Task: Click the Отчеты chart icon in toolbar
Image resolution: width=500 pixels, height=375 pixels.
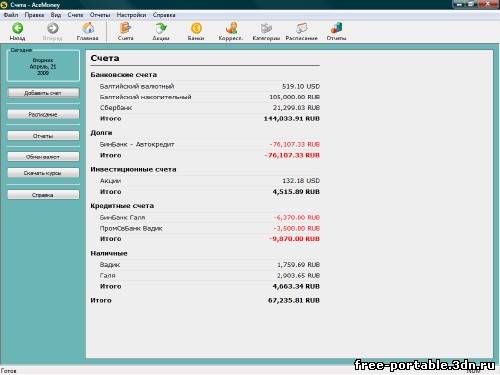Action: tap(336, 28)
